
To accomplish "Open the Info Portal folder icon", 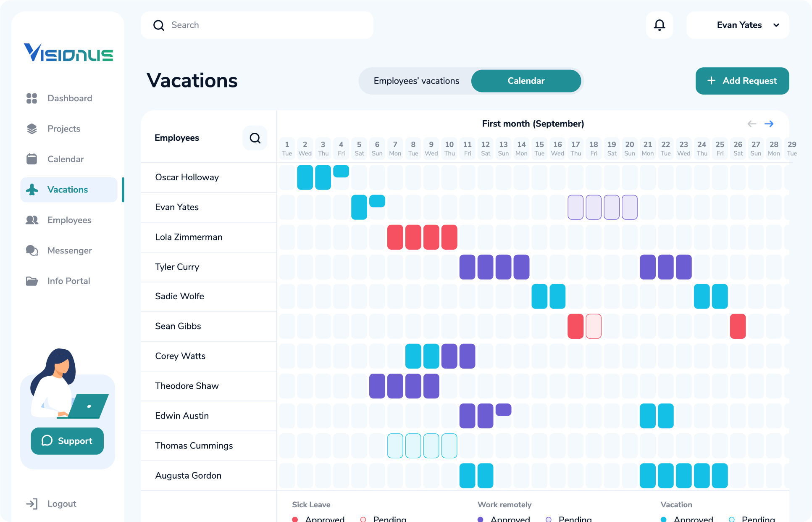I will 32,281.
